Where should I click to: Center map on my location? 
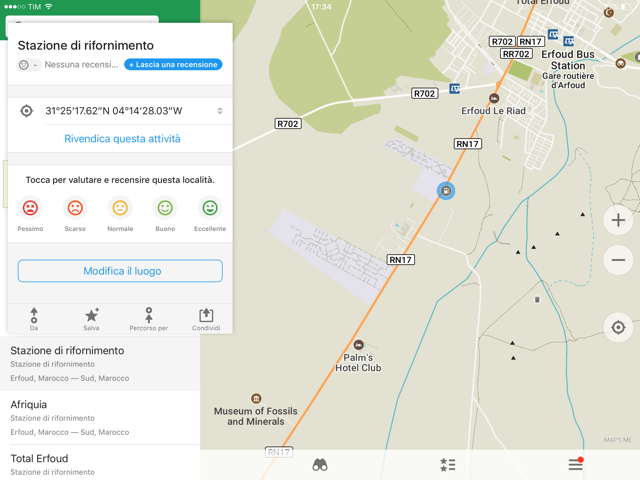pos(618,328)
